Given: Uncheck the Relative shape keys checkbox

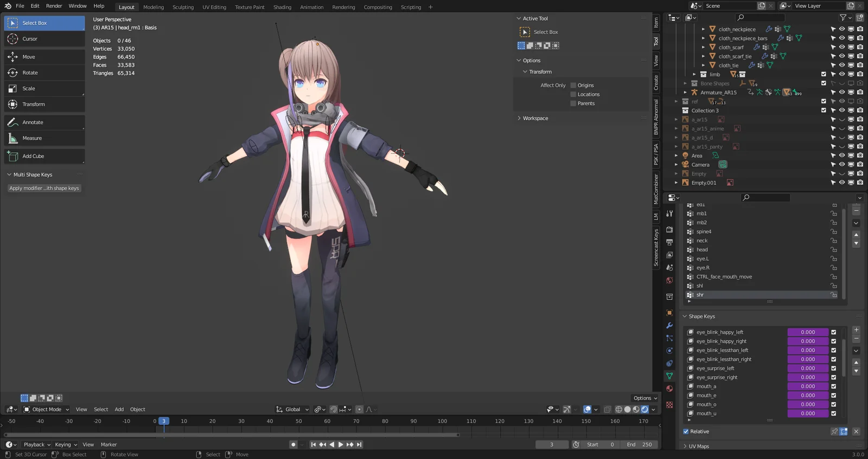Looking at the screenshot, I should click(x=686, y=431).
